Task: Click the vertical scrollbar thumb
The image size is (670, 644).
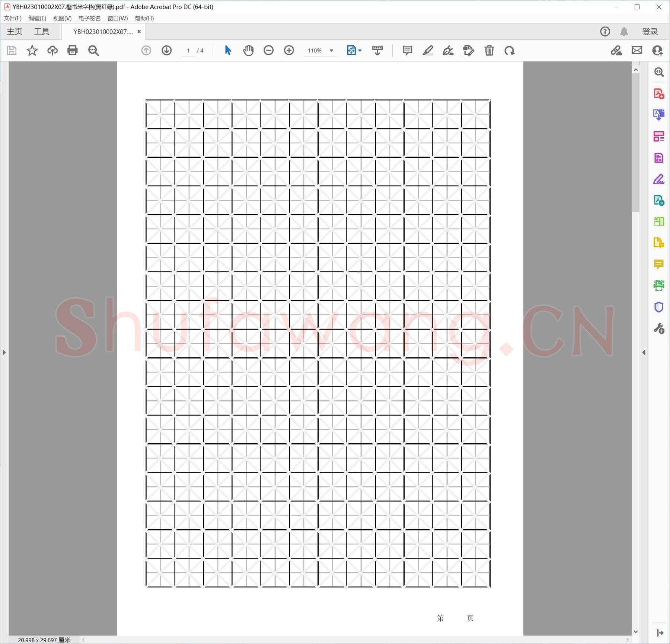Action: pyautogui.click(x=636, y=142)
